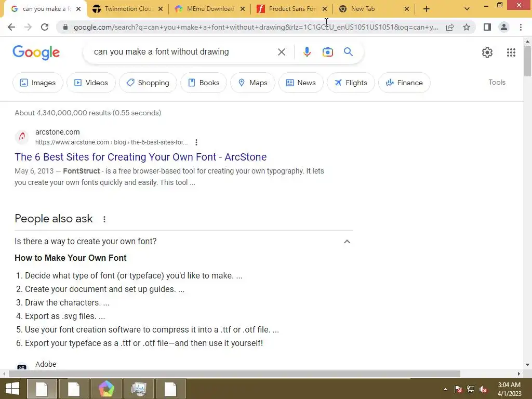This screenshot has height=399, width=532.
Task: Click the forward navigation arrow
Action: (28, 27)
